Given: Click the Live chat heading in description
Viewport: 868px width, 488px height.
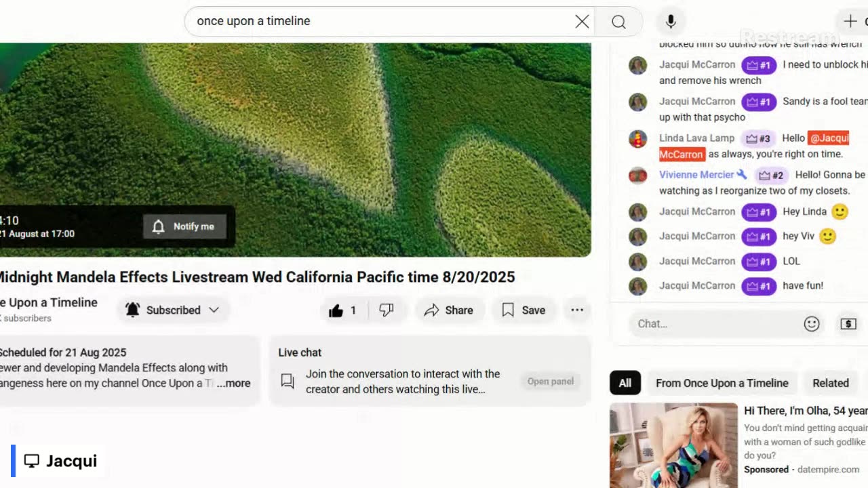Looking at the screenshot, I should tap(300, 352).
